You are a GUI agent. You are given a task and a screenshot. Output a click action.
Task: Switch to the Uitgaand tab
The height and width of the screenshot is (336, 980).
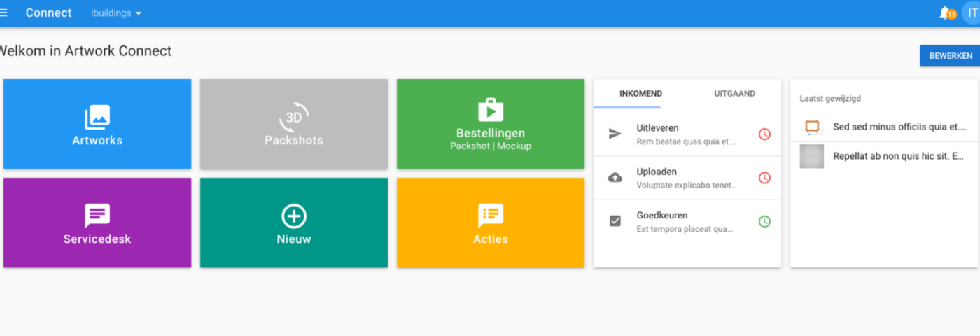pyautogui.click(x=734, y=94)
